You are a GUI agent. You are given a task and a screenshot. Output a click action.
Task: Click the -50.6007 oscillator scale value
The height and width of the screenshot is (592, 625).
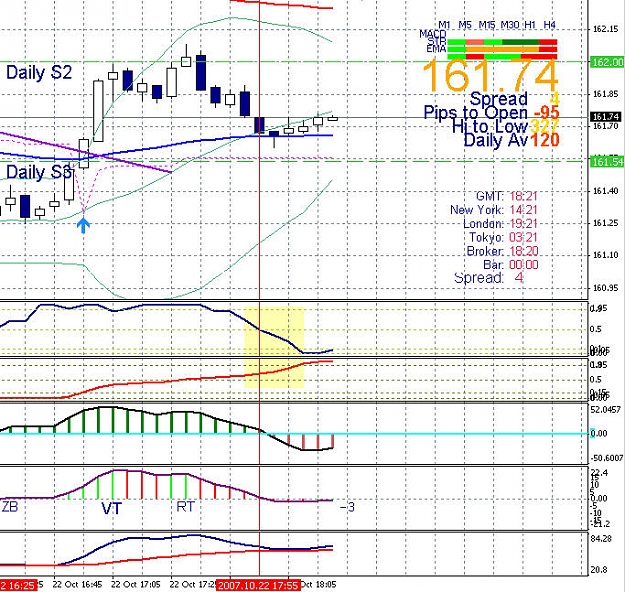pyautogui.click(x=606, y=458)
